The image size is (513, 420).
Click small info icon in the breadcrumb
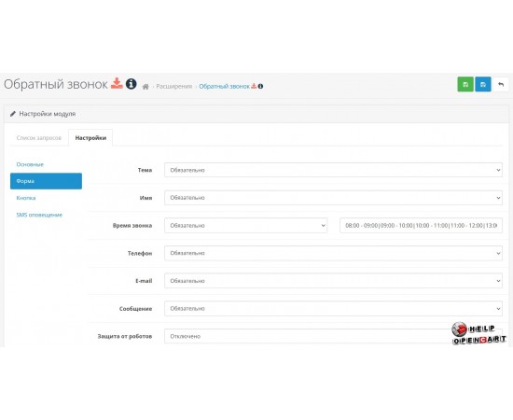pos(260,86)
